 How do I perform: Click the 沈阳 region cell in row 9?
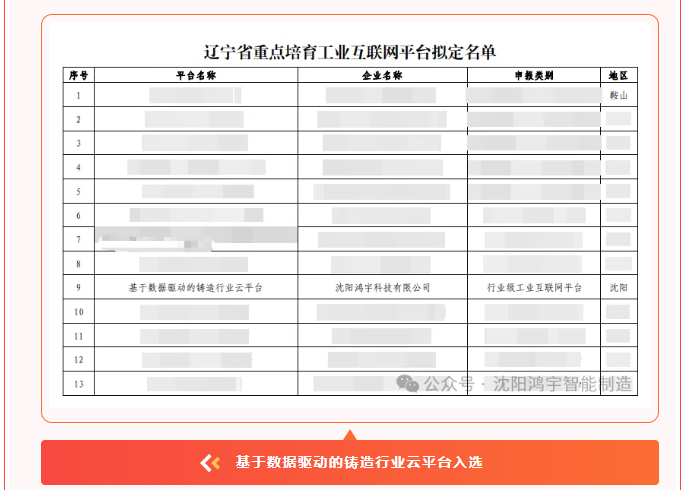click(619, 287)
